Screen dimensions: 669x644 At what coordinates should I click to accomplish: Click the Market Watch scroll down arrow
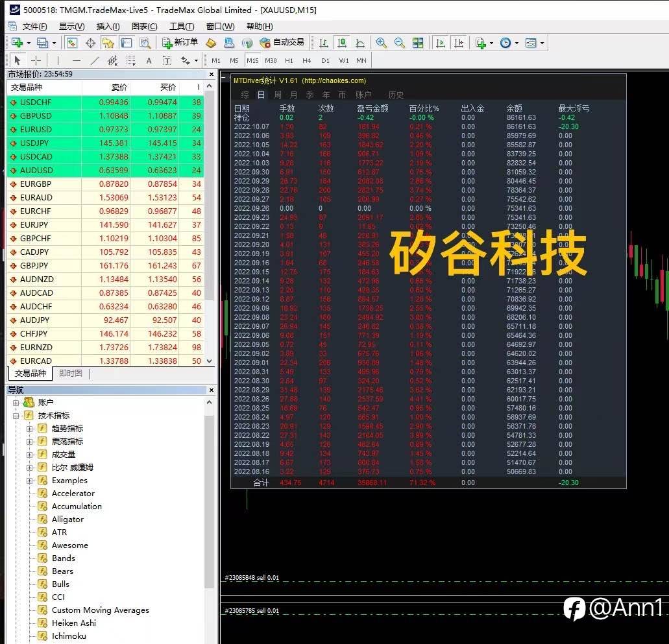click(209, 361)
